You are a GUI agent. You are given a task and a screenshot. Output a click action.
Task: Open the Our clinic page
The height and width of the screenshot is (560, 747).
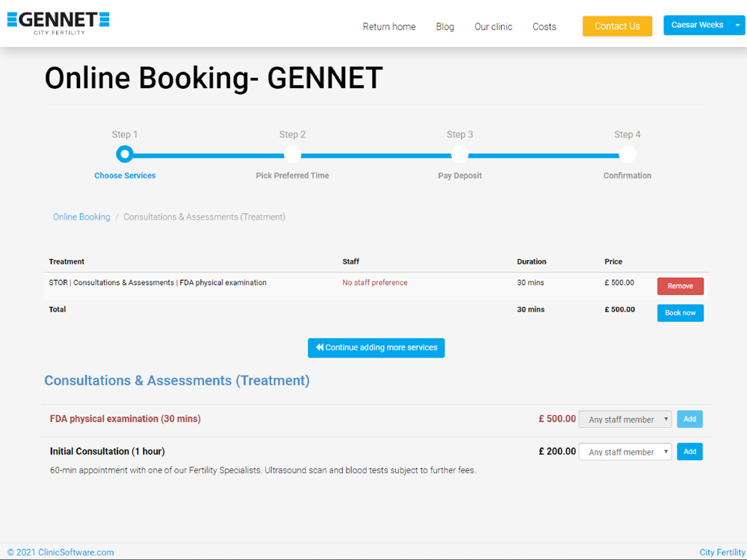pos(493,27)
